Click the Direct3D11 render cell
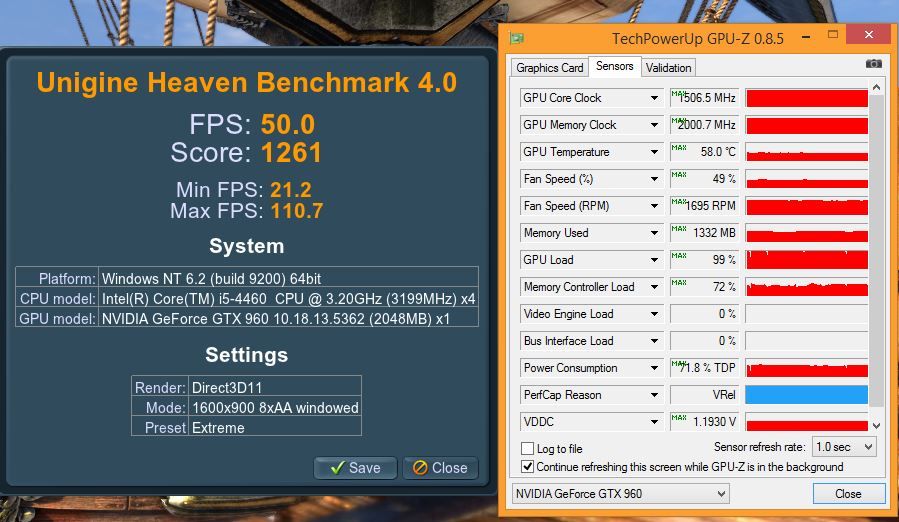 pos(275,387)
